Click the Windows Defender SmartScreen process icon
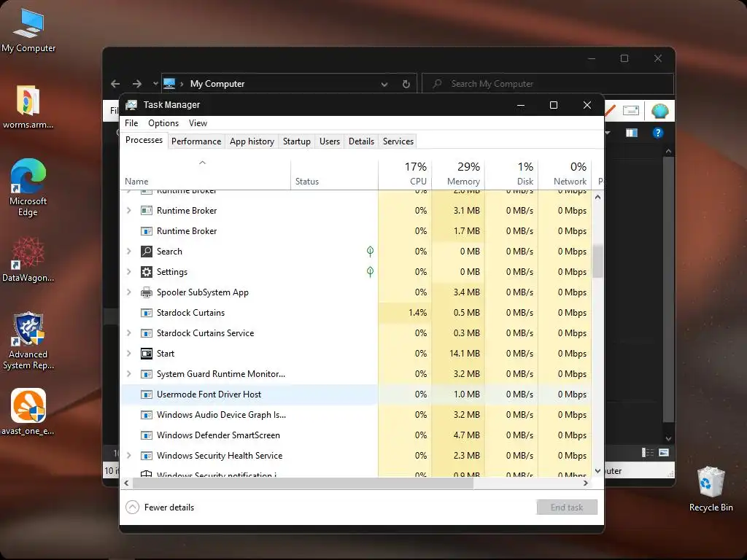747x560 pixels. pos(146,435)
